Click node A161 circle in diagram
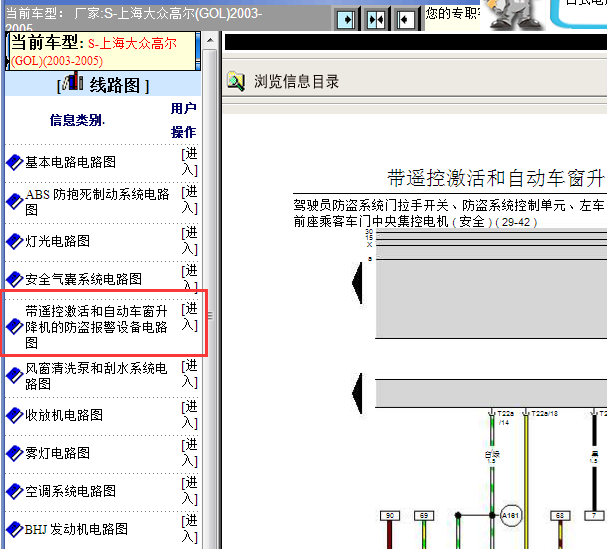Image resolution: width=607 pixels, height=549 pixels. [511, 516]
